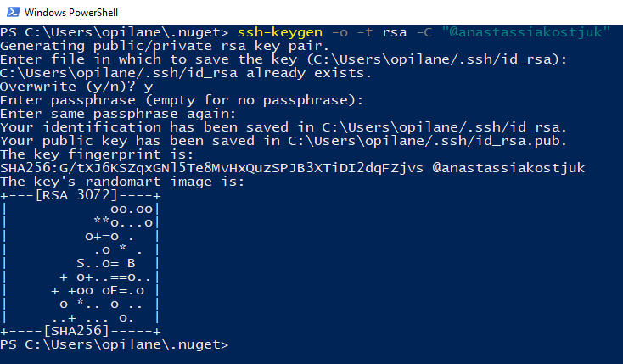The height and width of the screenshot is (364, 623).
Task: Click the "Enter passphrase (empty for no passphrase)" line
Action: coord(182,100)
